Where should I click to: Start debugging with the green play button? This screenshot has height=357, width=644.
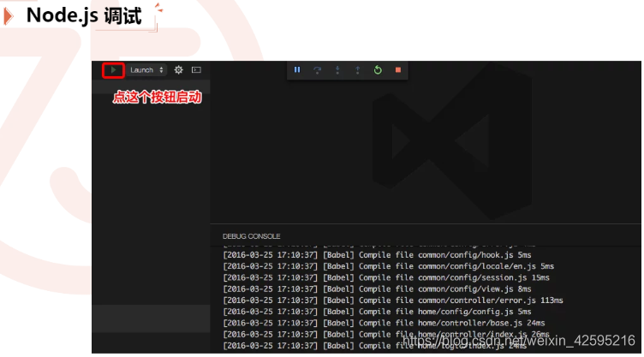coord(113,70)
